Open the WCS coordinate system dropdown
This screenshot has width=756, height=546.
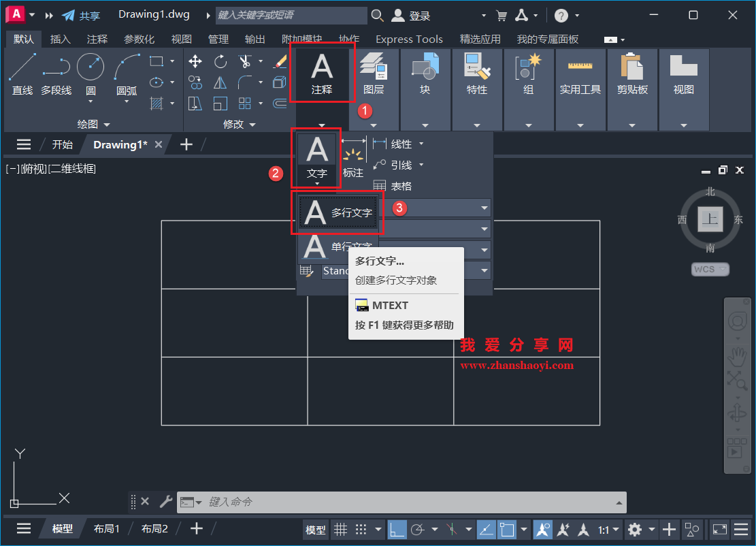tap(710, 269)
